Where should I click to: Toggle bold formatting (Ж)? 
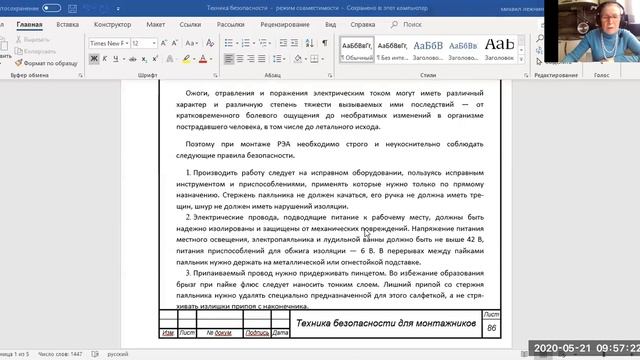pos(94,59)
